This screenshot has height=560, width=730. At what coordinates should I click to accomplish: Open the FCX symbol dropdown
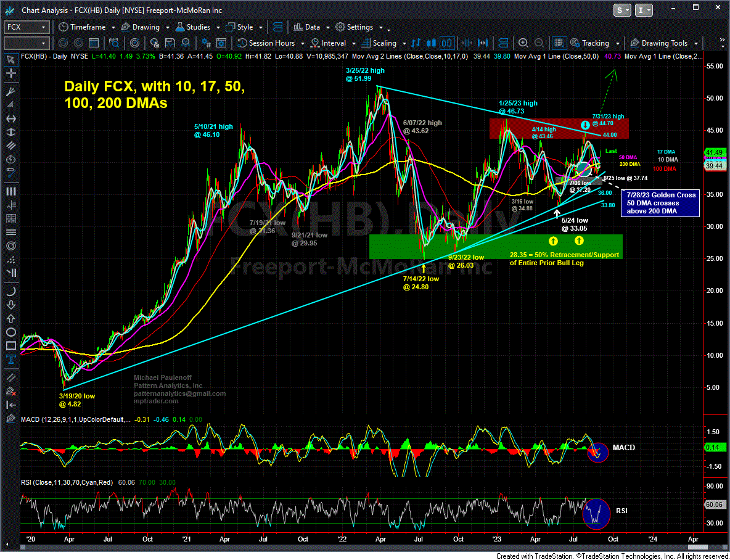[26, 27]
